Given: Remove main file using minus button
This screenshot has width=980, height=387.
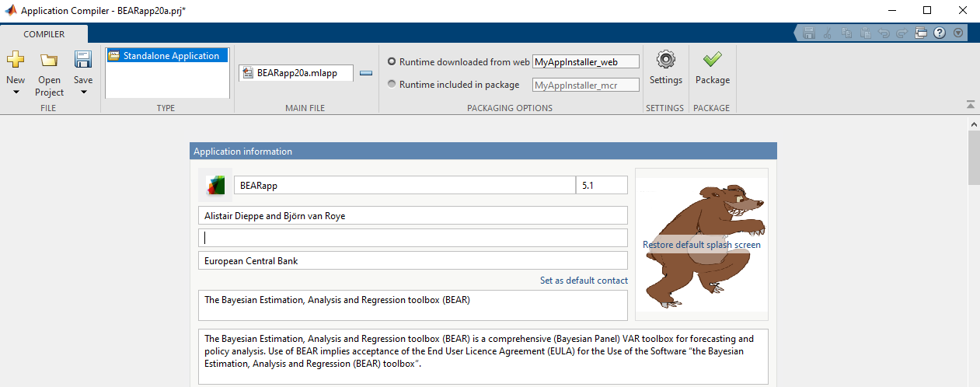Looking at the screenshot, I should click(x=366, y=73).
